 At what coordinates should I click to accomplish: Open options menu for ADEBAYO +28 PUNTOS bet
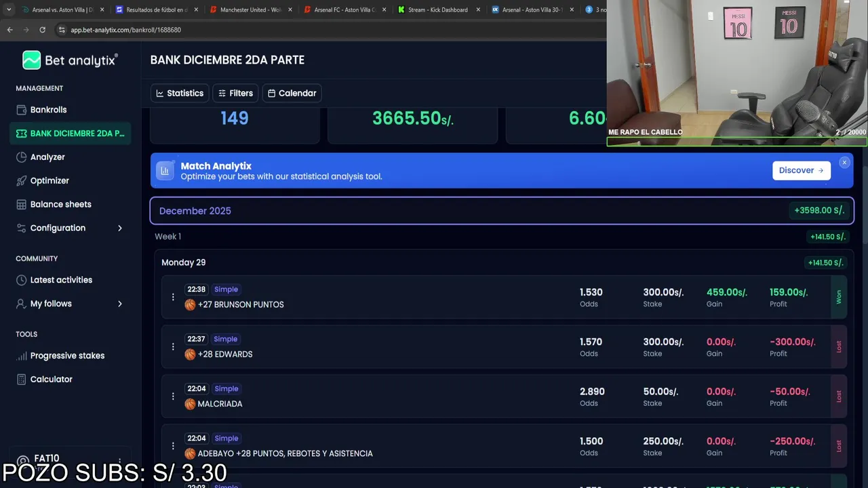(173, 445)
